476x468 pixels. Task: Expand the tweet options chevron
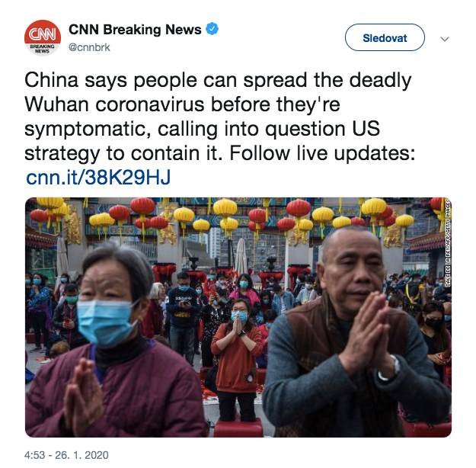tap(445, 39)
